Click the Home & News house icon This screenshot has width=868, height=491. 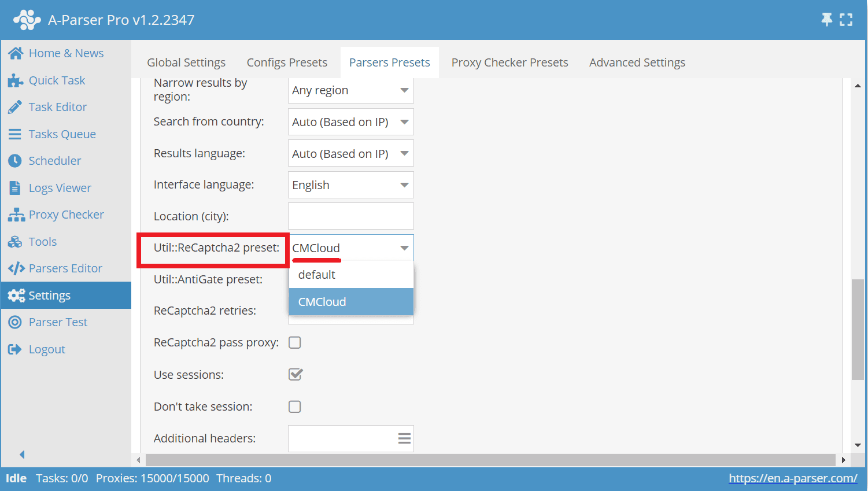click(x=16, y=53)
